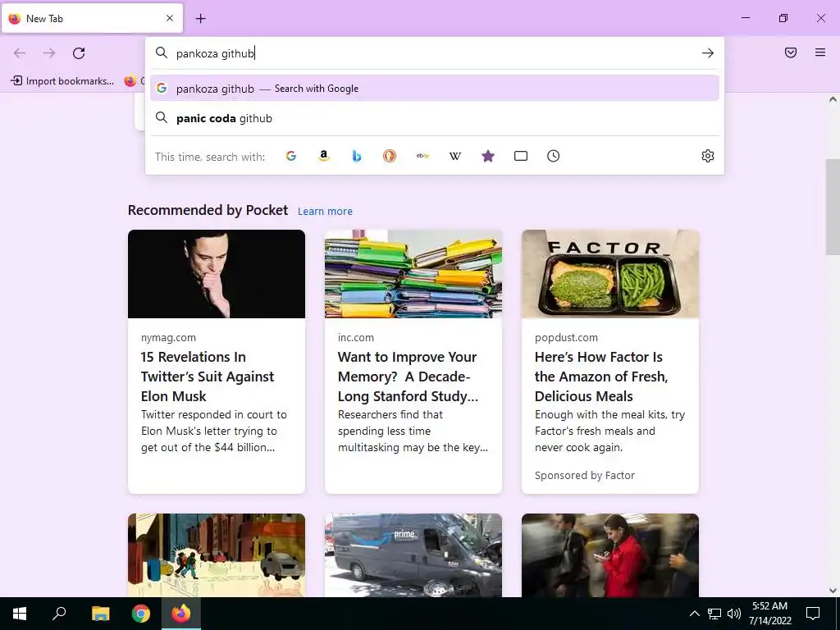
Task: Open the taskbar clock and date
Action: coord(769,614)
